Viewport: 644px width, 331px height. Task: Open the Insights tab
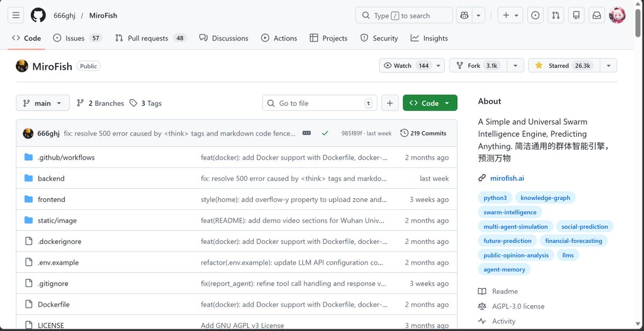point(429,38)
